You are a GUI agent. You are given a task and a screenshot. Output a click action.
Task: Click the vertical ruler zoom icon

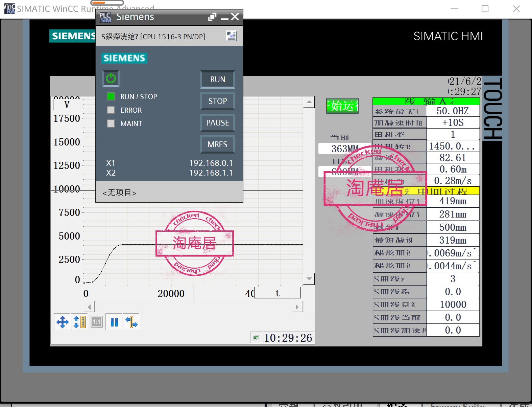coord(79,322)
